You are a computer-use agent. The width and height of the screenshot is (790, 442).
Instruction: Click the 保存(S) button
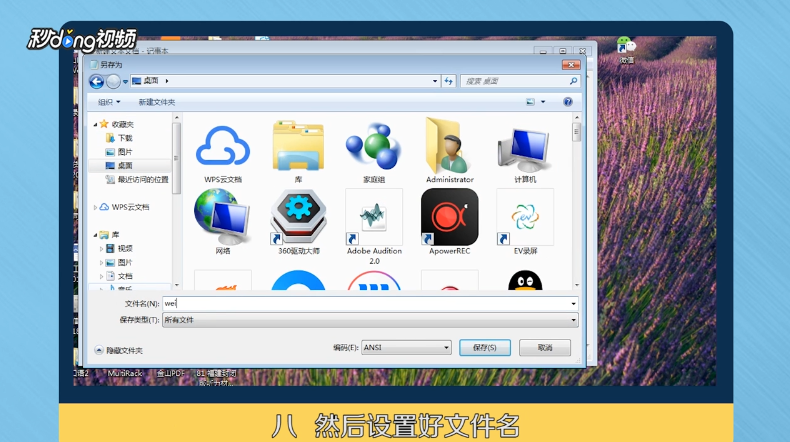[485, 348]
